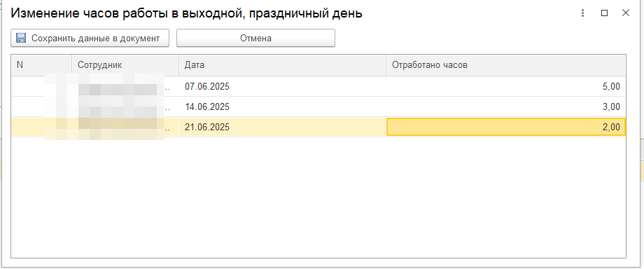644x269 pixels.
Task: Select the date cell 07.06.2025
Action: coord(283,86)
